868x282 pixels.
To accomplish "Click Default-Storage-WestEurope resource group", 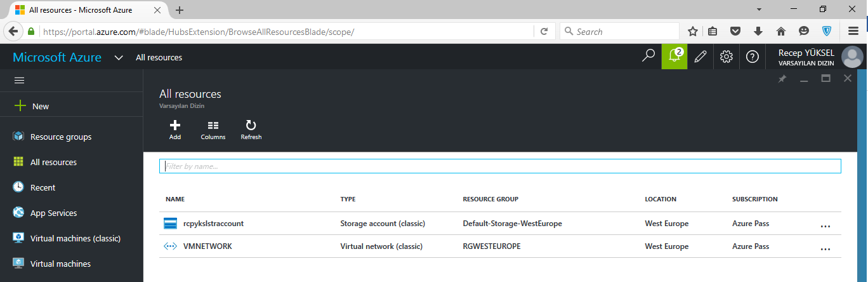I will click(x=513, y=224).
